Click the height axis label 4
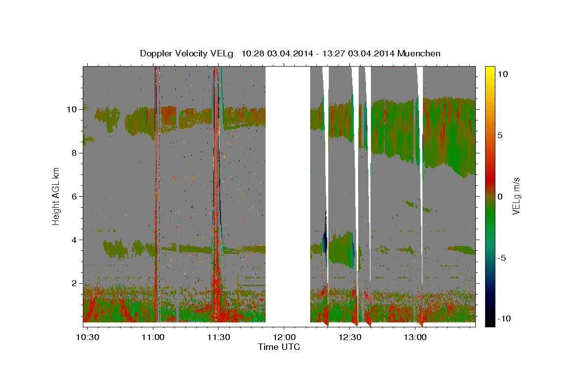Viewport: 588px width, 392px height. pyautogui.click(x=75, y=240)
